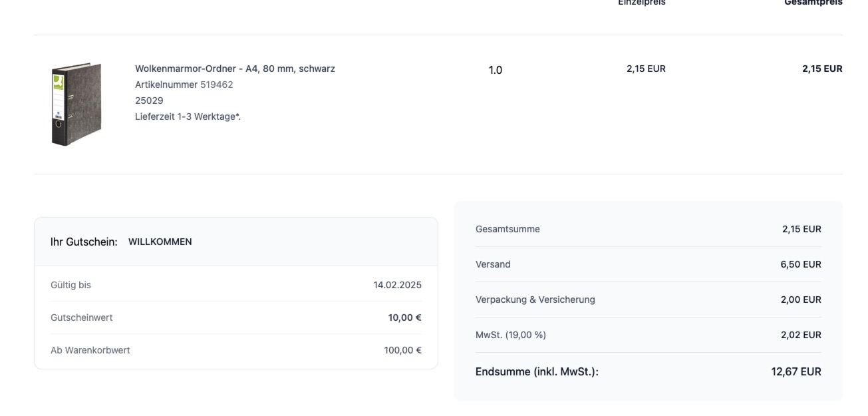Click the MwSt. (19,00 %) label

point(510,335)
